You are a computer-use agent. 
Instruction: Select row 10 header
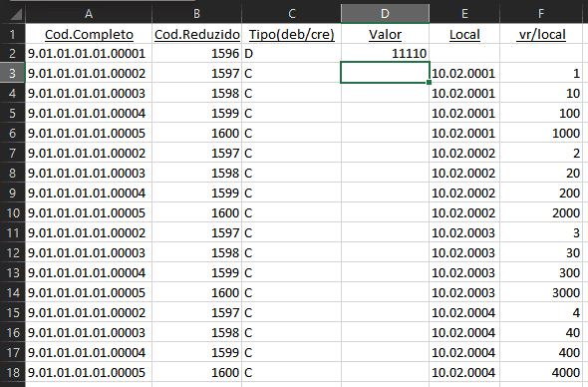(x=13, y=212)
